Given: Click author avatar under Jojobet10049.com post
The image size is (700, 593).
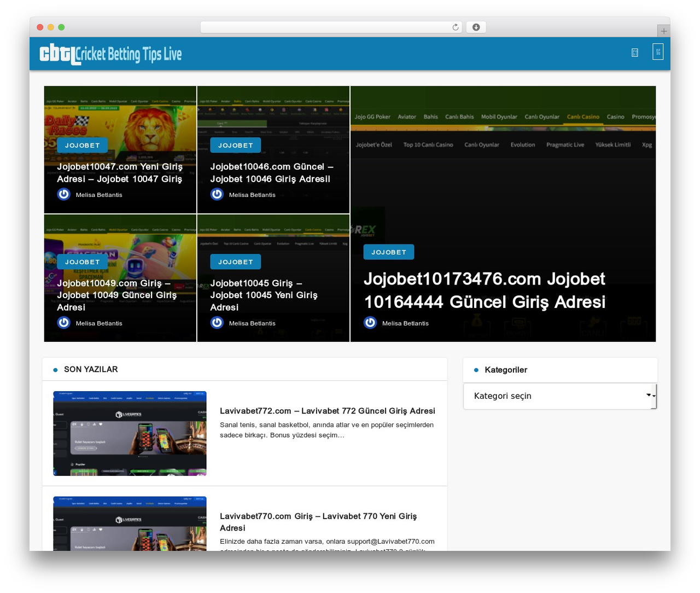Looking at the screenshot, I should 64,323.
